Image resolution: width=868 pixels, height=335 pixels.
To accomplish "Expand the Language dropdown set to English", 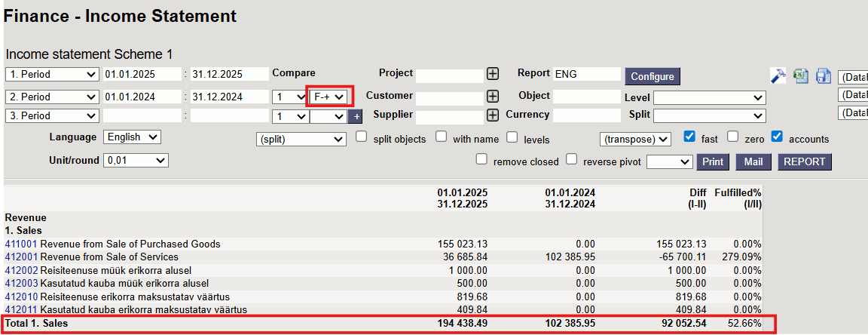I will click(133, 137).
